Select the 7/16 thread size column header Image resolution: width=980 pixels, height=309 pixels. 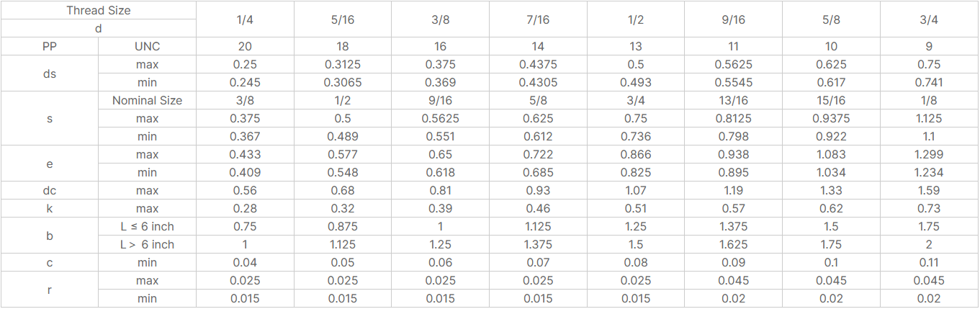tap(538, 19)
